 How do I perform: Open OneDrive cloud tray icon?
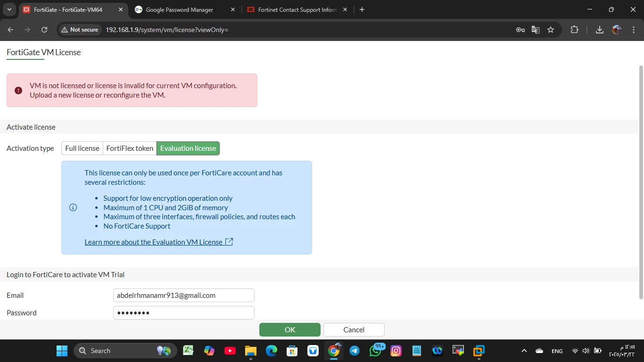[x=540, y=351]
